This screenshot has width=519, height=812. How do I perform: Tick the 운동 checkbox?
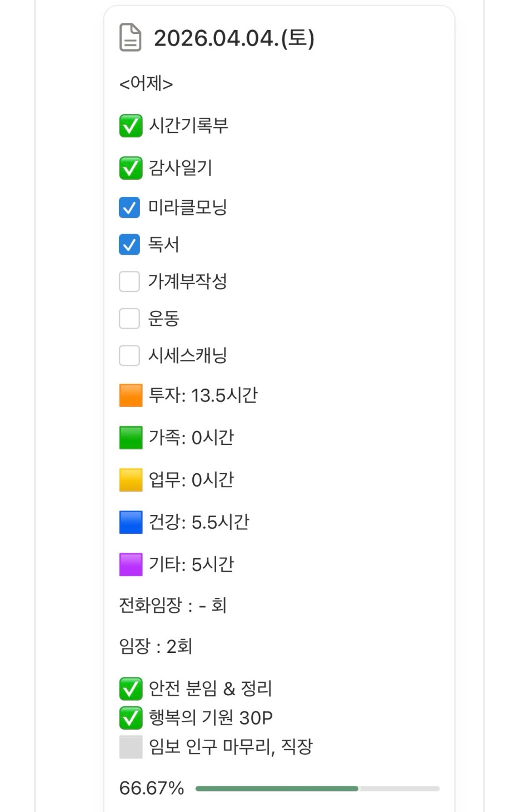(129, 319)
